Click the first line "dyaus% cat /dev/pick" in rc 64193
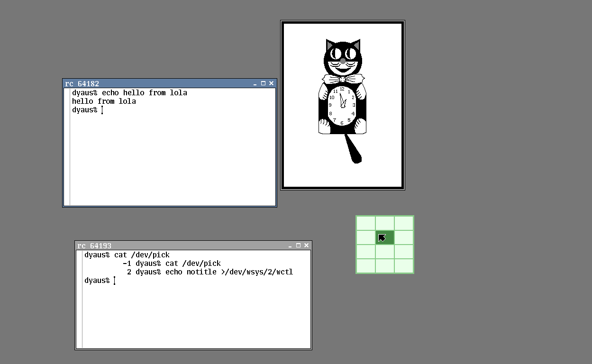Image resolution: width=592 pixels, height=364 pixels. point(127,255)
